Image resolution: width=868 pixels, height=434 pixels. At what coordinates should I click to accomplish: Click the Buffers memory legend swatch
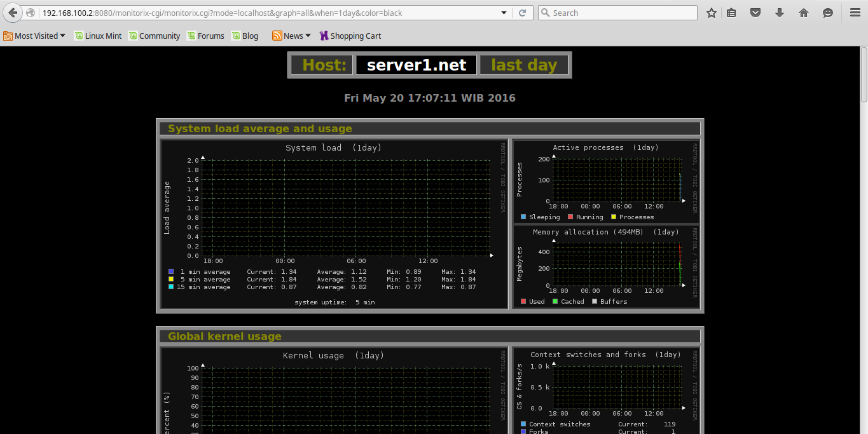pyautogui.click(x=595, y=301)
